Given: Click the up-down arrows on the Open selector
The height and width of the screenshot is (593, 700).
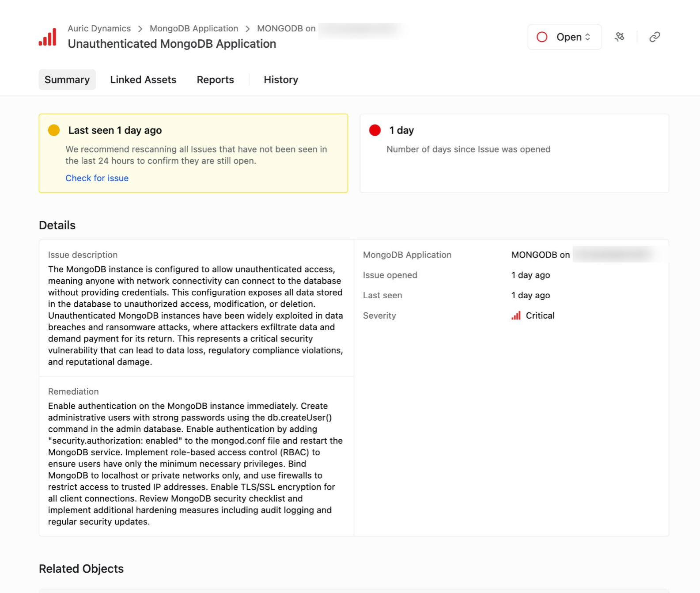Looking at the screenshot, I should [588, 37].
